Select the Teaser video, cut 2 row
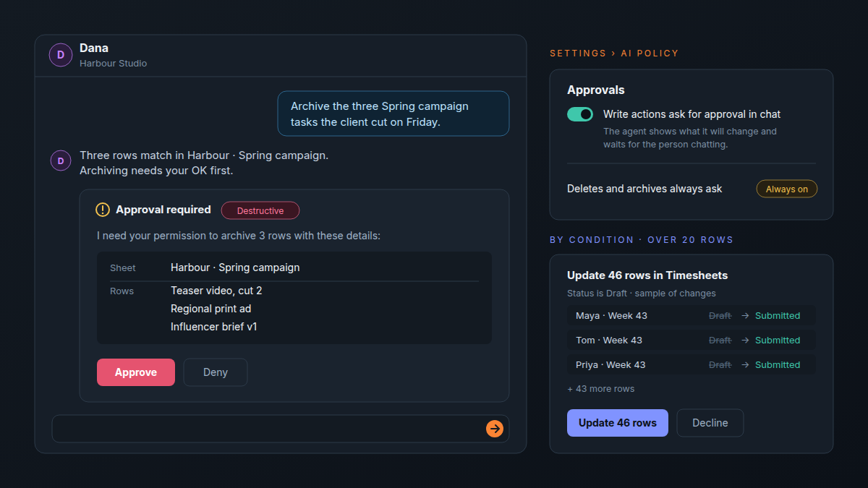Viewport: 868px width, 488px height. [216, 291]
